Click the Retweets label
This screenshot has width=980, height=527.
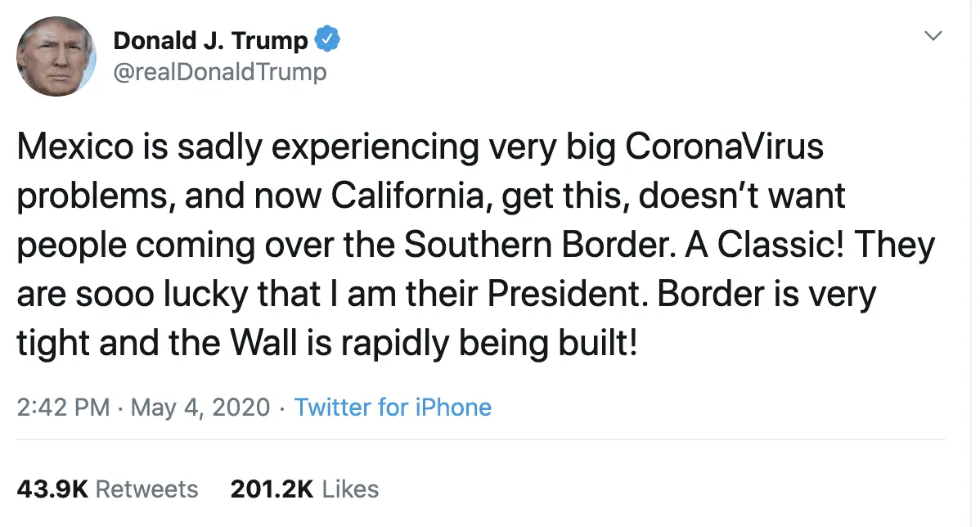pos(147,489)
